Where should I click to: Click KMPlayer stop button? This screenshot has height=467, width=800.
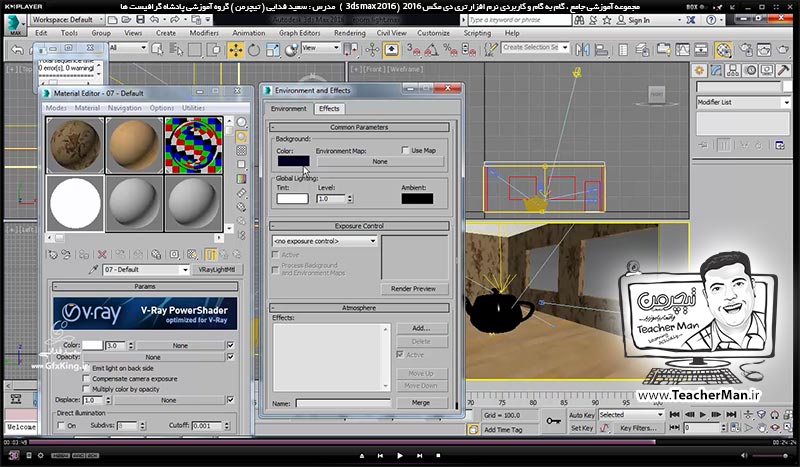click(438, 455)
